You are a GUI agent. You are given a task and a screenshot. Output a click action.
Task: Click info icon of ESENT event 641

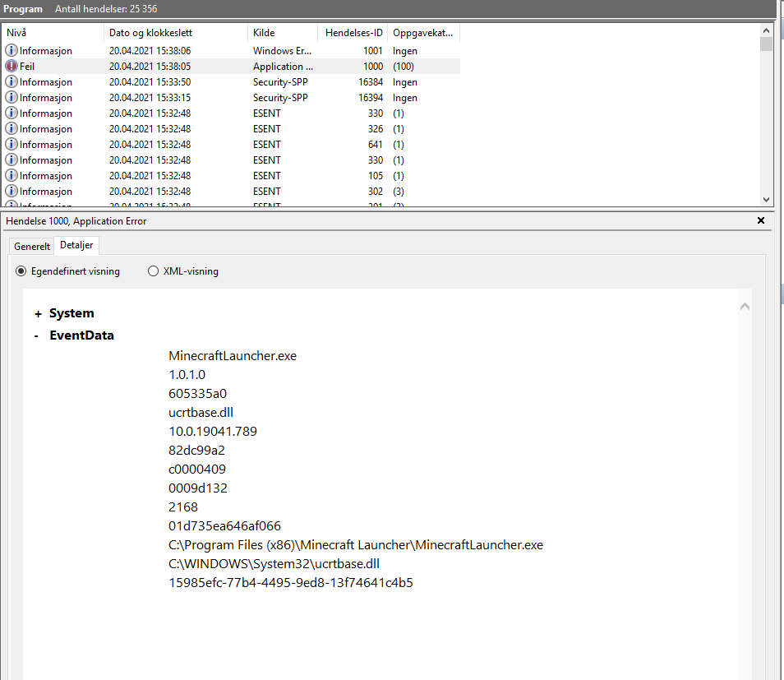coord(12,145)
